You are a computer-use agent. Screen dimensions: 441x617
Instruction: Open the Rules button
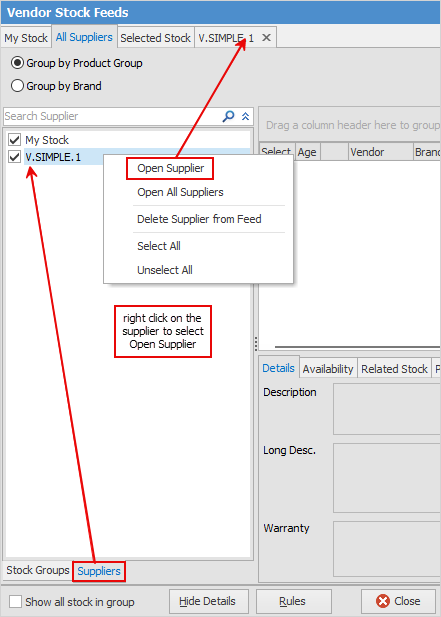[294, 601]
